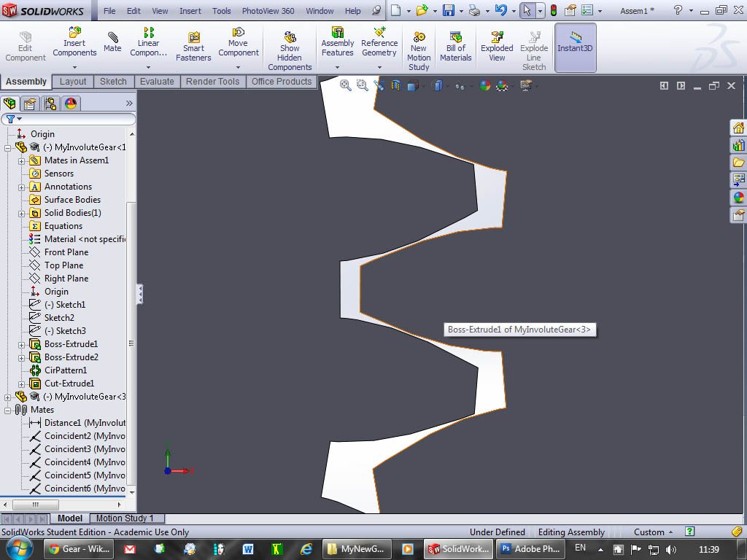Start a New Motion Study
Screen dimensions: 747x560
tap(419, 52)
